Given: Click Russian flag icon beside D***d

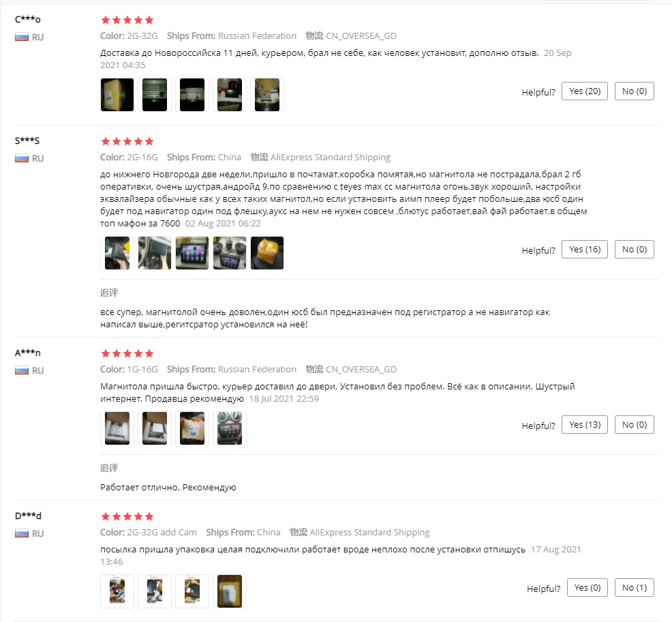Looking at the screenshot, I should pyautogui.click(x=22, y=533).
